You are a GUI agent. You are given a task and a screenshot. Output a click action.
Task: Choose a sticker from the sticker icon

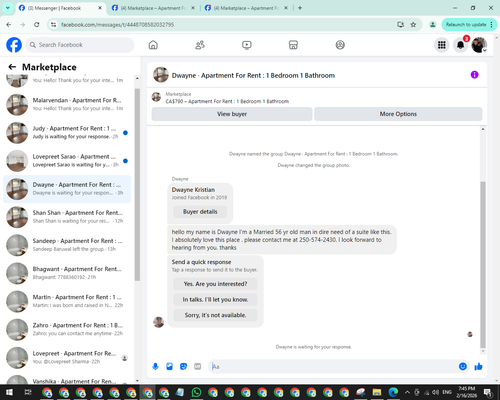click(183, 367)
